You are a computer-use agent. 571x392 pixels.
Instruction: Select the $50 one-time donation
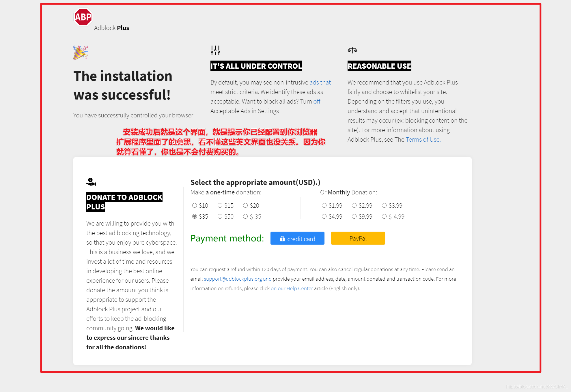point(220,216)
